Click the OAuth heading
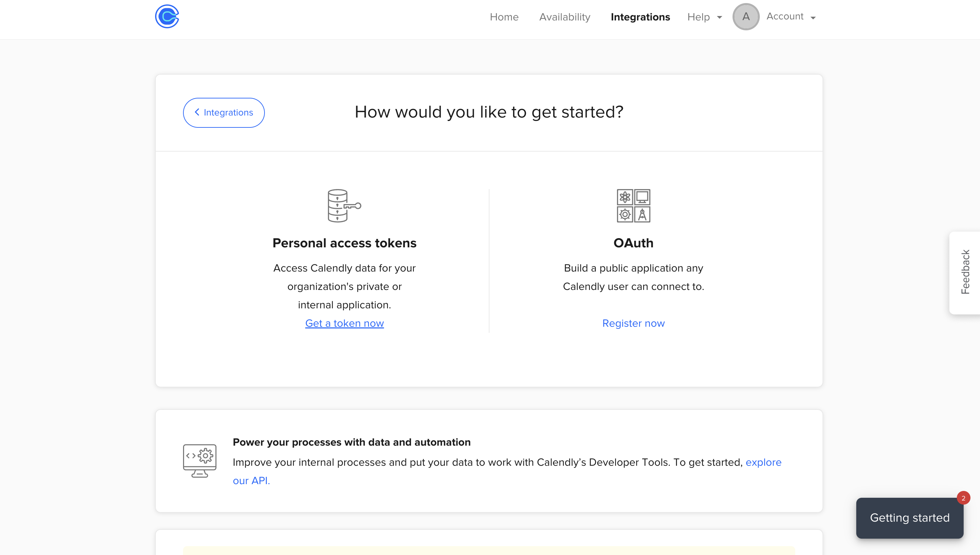980x555 pixels. [633, 243]
